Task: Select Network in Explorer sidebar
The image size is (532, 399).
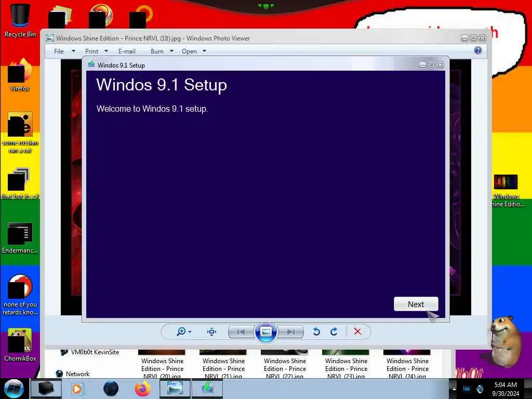Action: [x=73, y=374]
